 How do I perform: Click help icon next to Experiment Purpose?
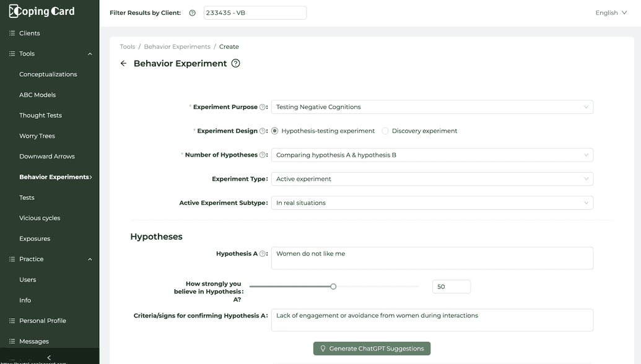click(x=263, y=107)
